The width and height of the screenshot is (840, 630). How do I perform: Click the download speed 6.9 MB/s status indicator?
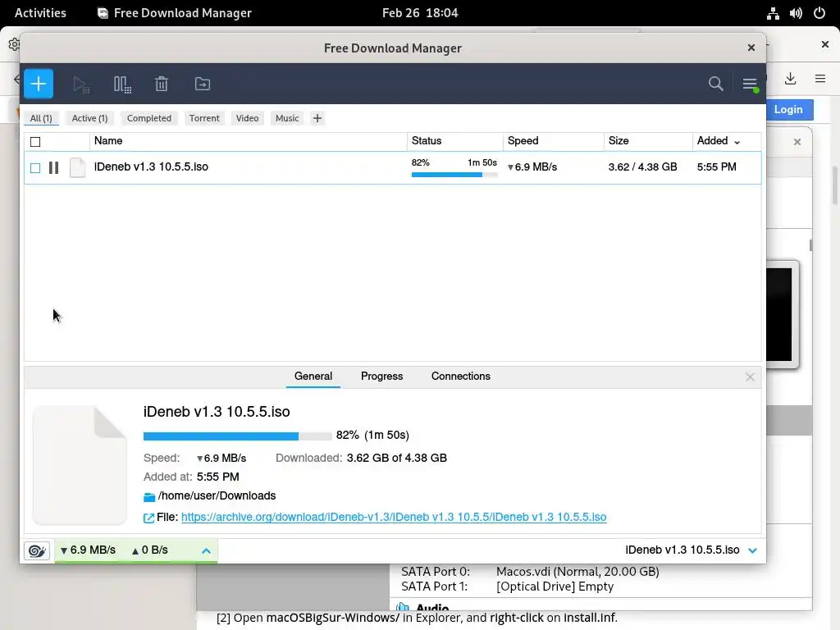(87, 550)
